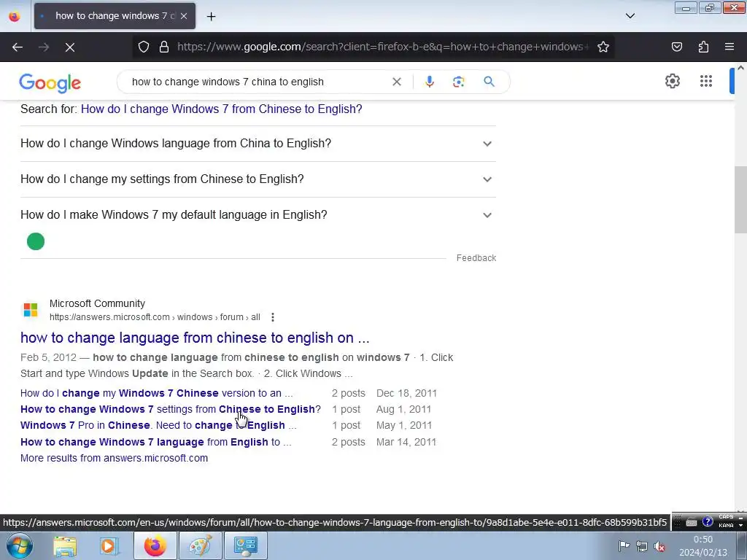Open network icon in system tray
The width and height of the screenshot is (747, 560).
[642, 546]
